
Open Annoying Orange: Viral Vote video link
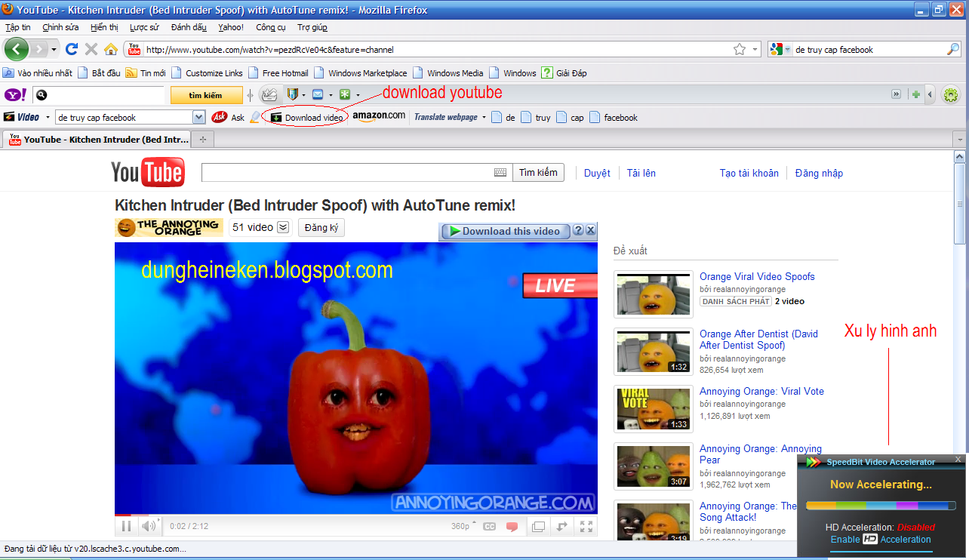pos(761,391)
